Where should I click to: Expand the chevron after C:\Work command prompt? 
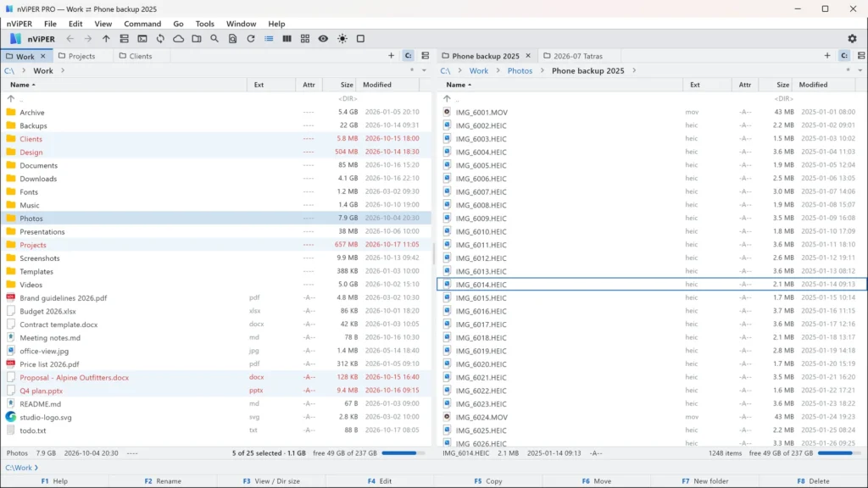tap(36, 468)
